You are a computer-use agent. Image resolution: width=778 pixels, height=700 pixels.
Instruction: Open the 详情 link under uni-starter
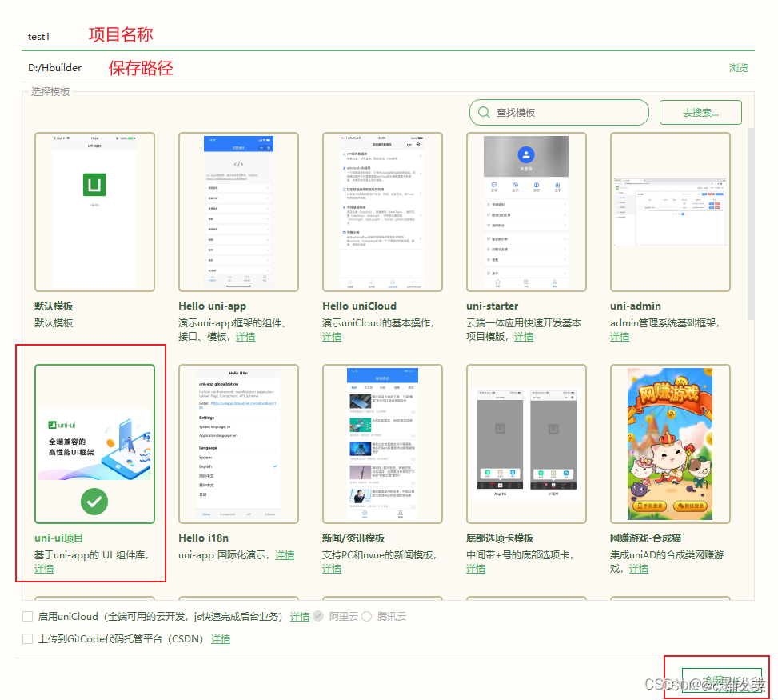click(x=524, y=337)
